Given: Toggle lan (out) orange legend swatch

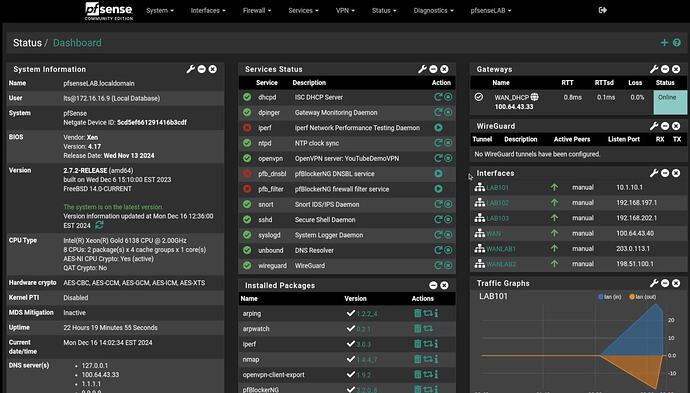Looking at the screenshot, I should 632,297.
